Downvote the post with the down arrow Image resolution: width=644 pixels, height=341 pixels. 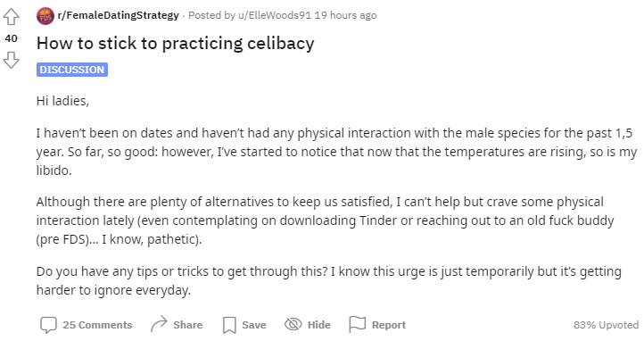[x=11, y=60]
